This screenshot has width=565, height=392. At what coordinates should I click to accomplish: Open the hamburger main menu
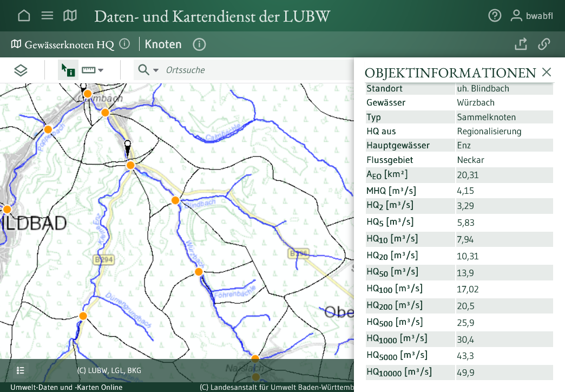click(47, 16)
